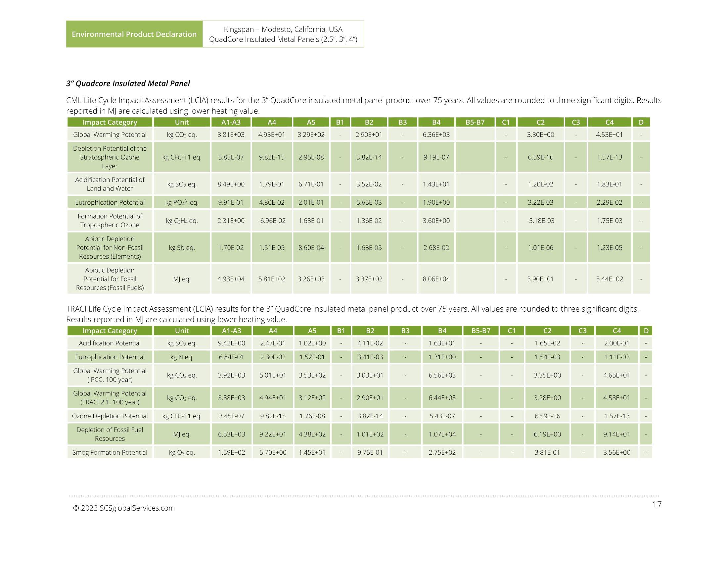Click 'Kingspan – Modesto, California, USA' header line
The width and height of the screenshot is (728, 563).
[x=283, y=29]
